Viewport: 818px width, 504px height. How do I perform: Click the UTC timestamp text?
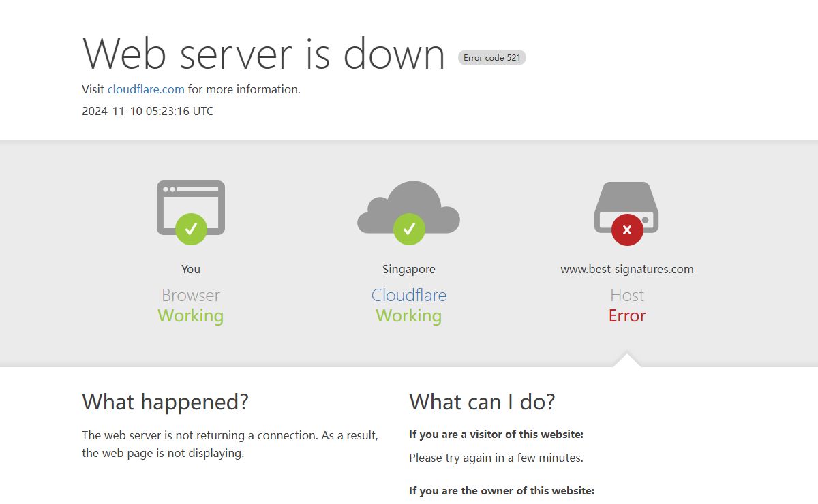(147, 111)
